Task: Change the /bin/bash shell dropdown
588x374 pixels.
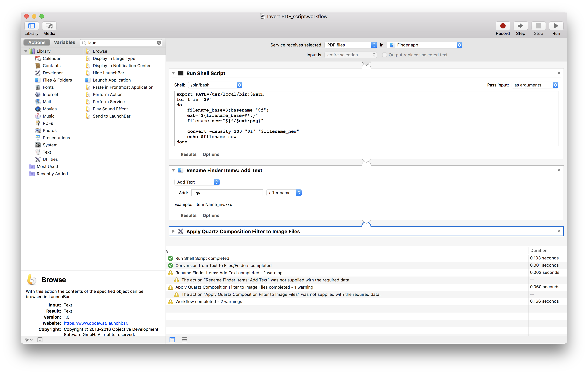Action: tap(215, 85)
